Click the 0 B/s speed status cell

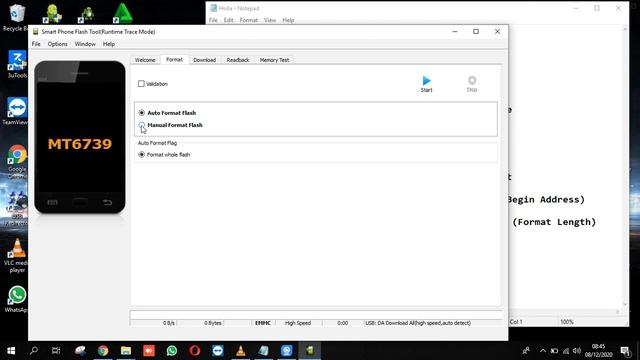pyautogui.click(x=169, y=323)
